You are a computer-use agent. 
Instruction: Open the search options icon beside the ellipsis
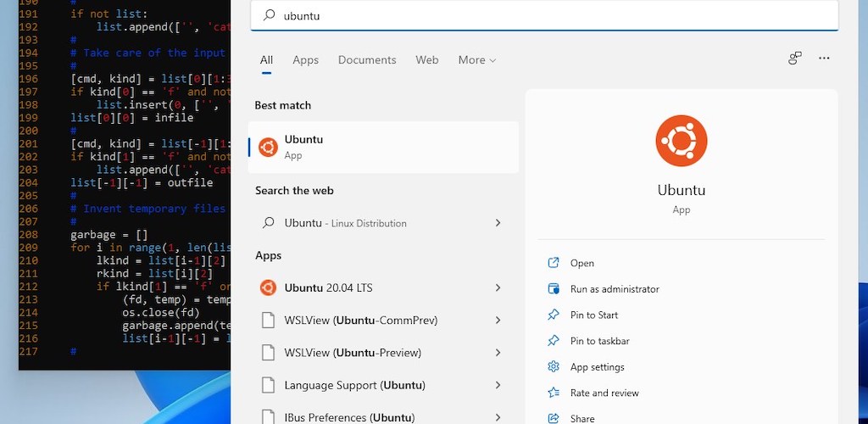pos(794,59)
